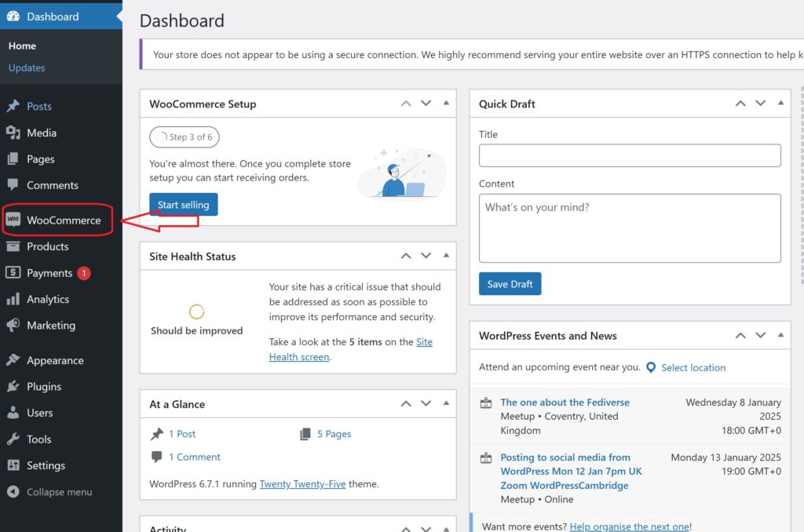The width and height of the screenshot is (804, 532).
Task: Click the Posts pushpin icon
Action: pos(13,106)
